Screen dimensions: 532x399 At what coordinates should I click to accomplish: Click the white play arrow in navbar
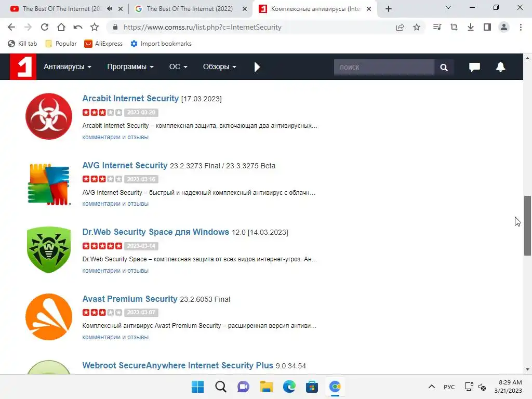click(x=257, y=67)
